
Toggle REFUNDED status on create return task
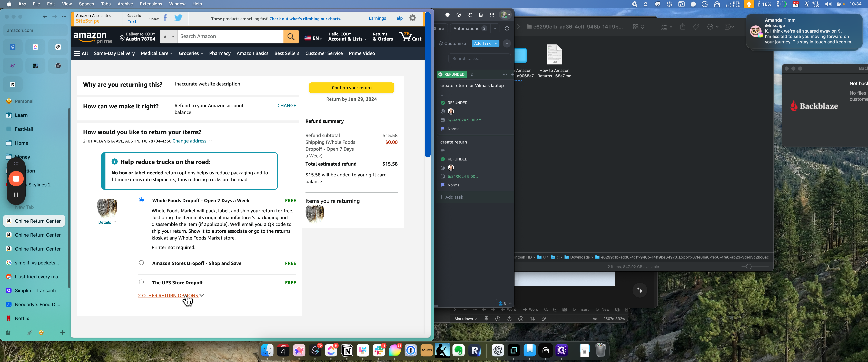tap(443, 159)
